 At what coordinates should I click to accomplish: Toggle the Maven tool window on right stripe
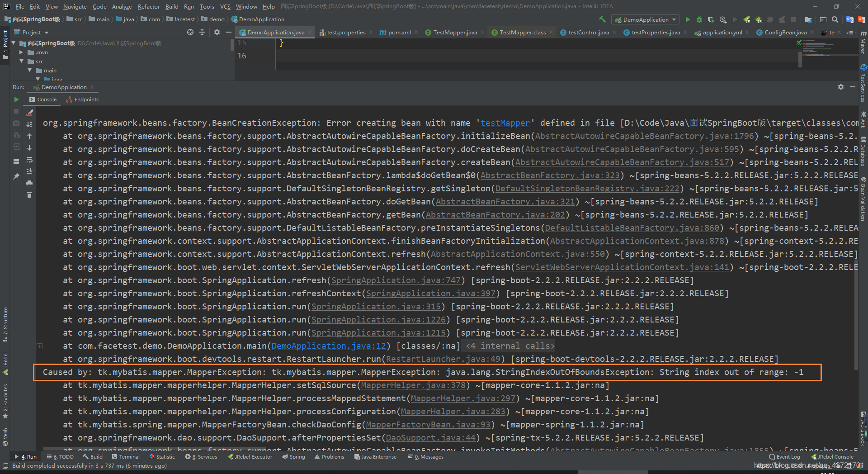pos(863,43)
